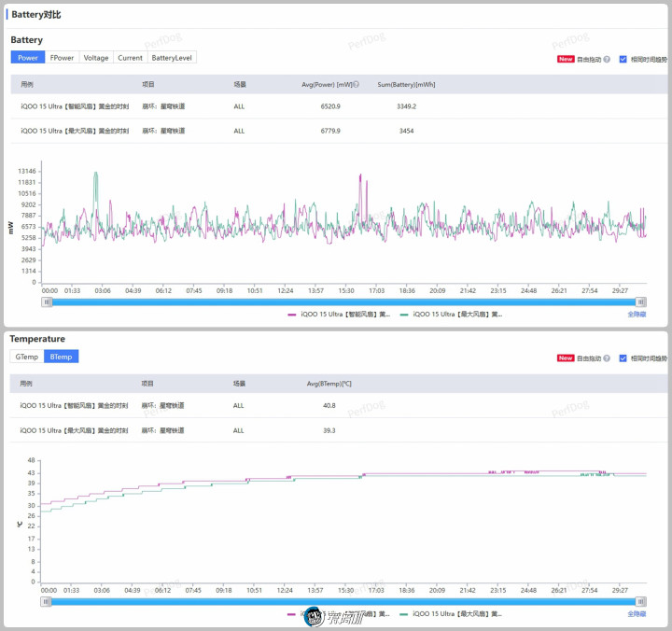Click help icon beside 自由拖动 in Temperature panel

[607, 358]
